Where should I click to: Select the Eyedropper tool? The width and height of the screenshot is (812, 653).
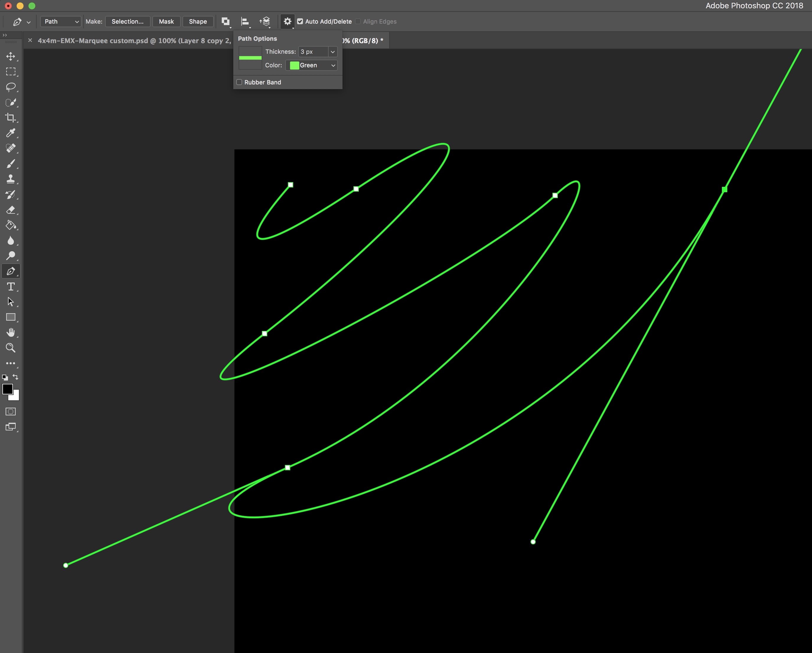coord(11,133)
